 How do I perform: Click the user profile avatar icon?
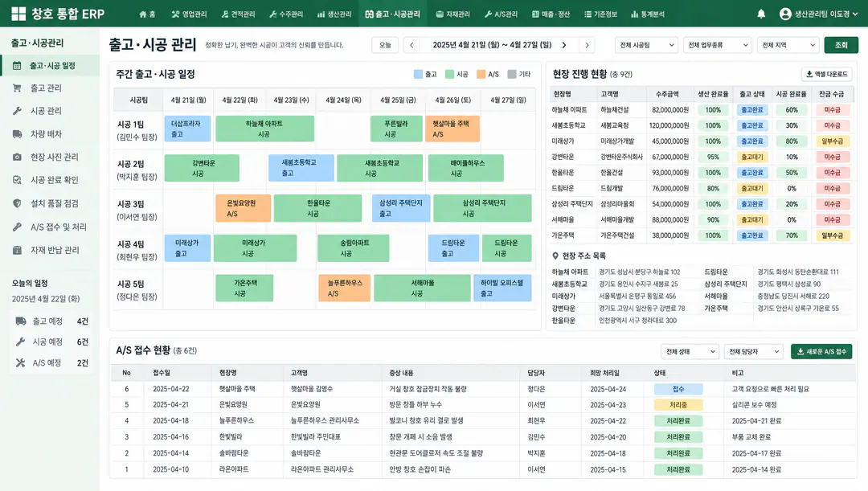tap(785, 14)
